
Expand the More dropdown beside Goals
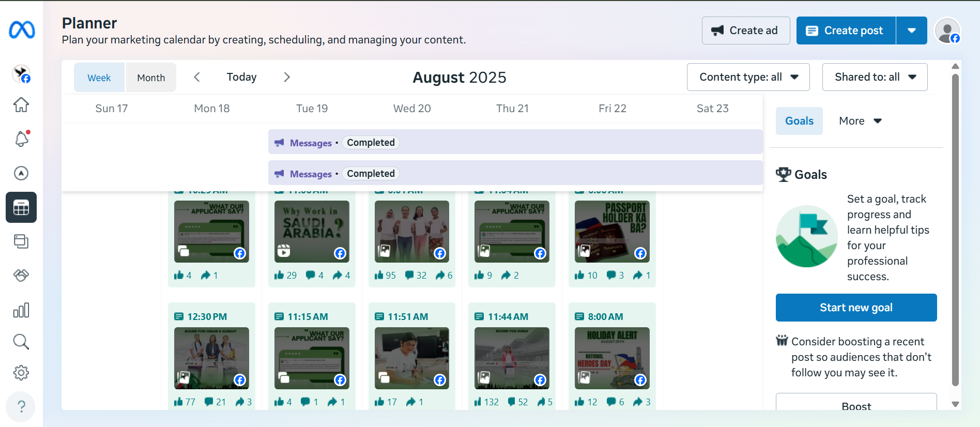coord(860,121)
